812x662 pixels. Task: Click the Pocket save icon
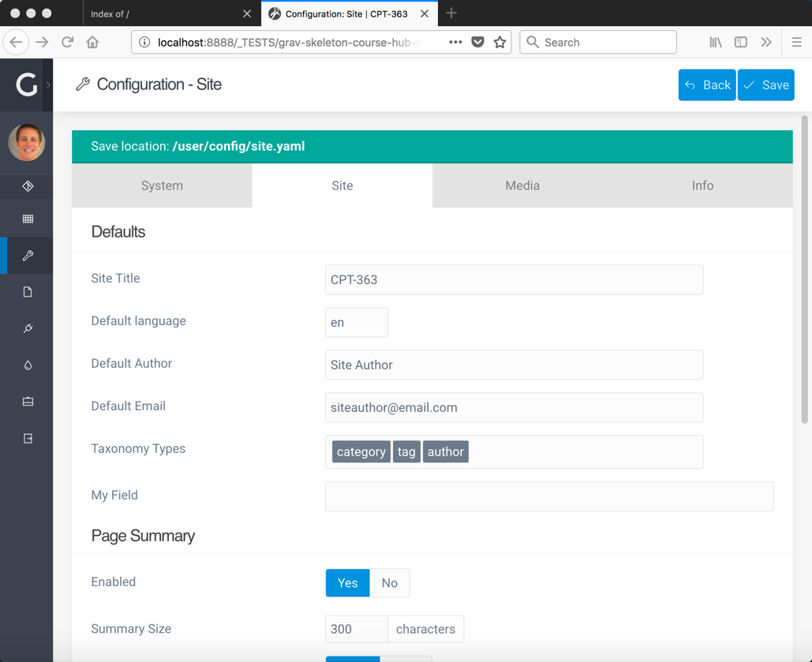click(477, 42)
